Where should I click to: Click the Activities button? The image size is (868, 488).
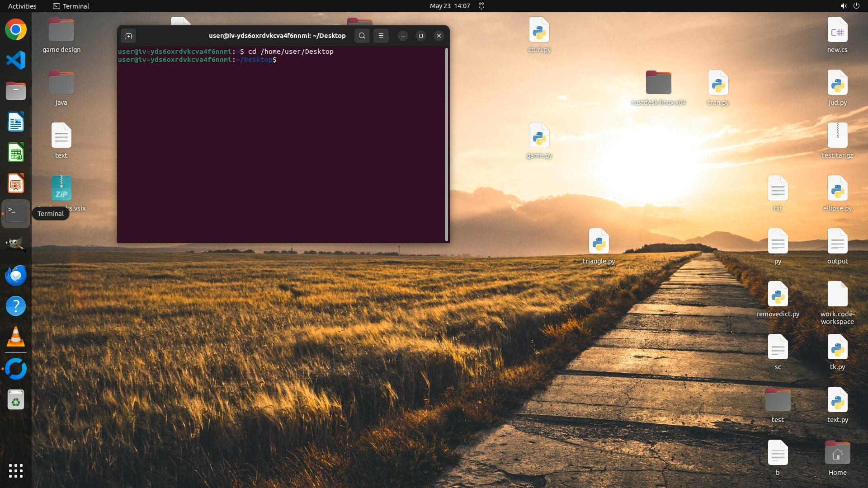pos(22,6)
